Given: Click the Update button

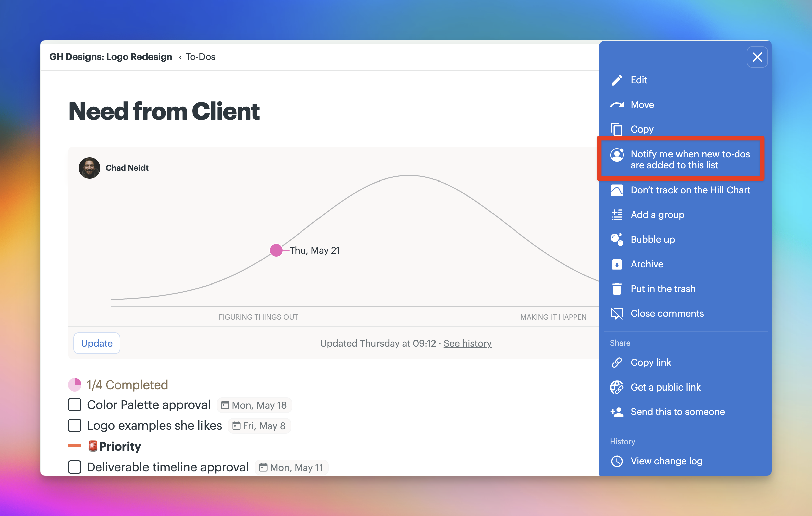Looking at the screenshot, I should point(97,343).
